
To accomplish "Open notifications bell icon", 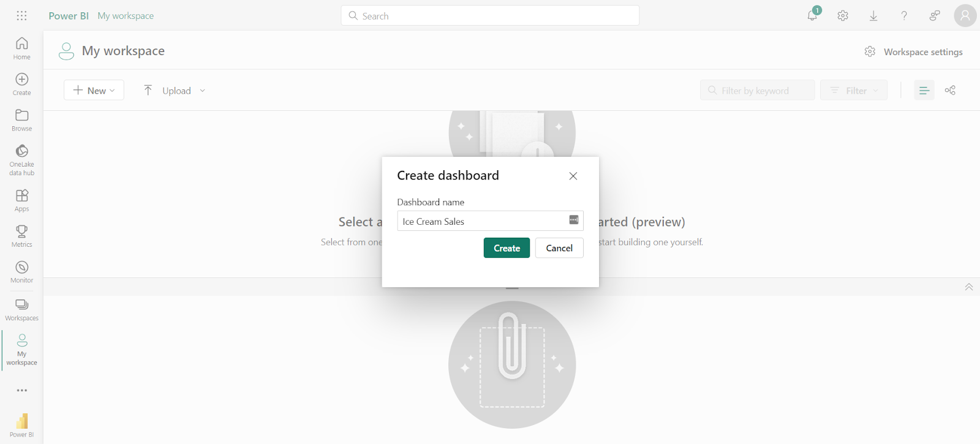I will point(812,15).
